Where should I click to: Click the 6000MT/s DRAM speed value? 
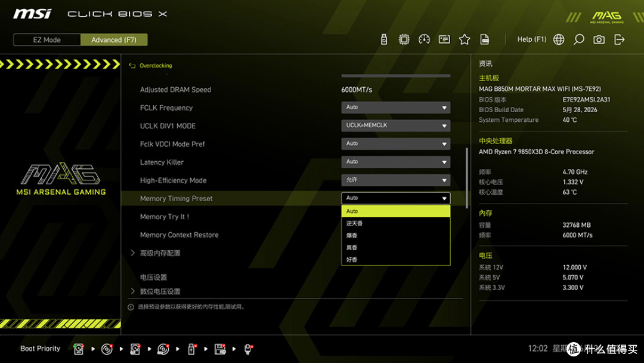pyautogui.click(x=357, y=90)
